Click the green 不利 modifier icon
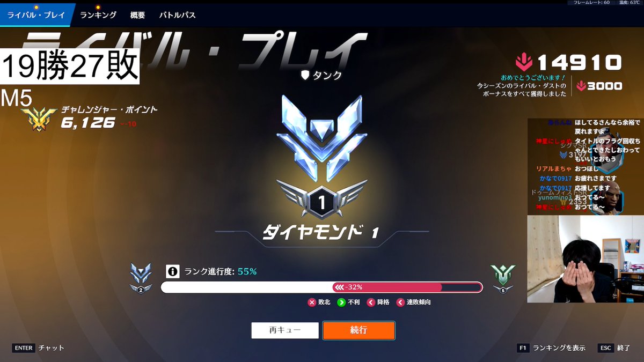 [341, 302]
